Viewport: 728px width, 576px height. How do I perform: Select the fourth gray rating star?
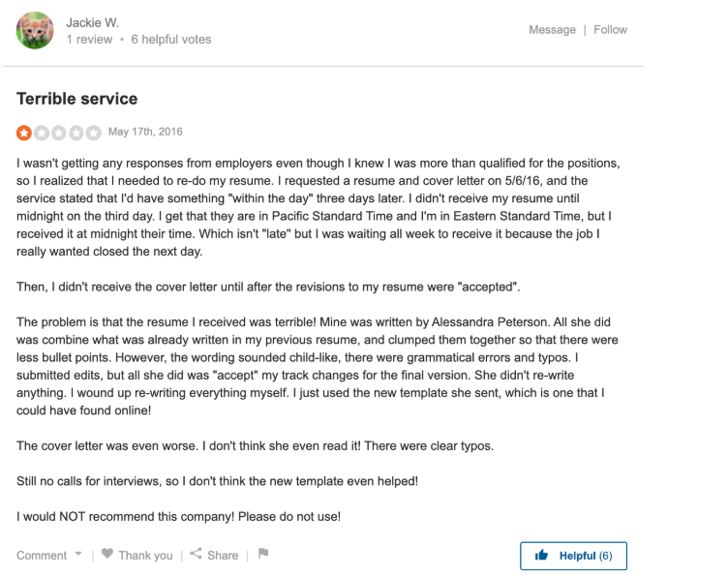pyautogui.click(x=76, y=133)
